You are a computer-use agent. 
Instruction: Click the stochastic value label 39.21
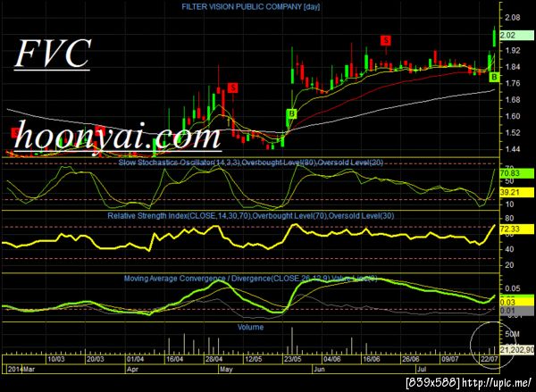pos(517,192)
